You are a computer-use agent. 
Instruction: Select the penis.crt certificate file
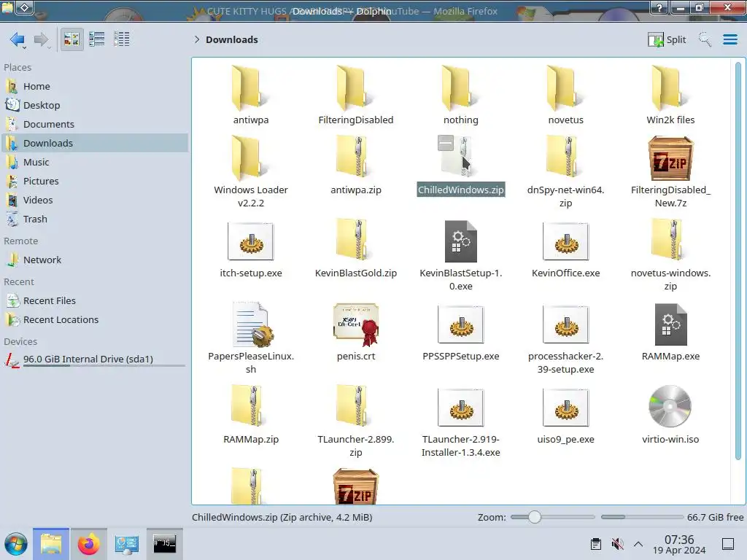coord(355,332)
